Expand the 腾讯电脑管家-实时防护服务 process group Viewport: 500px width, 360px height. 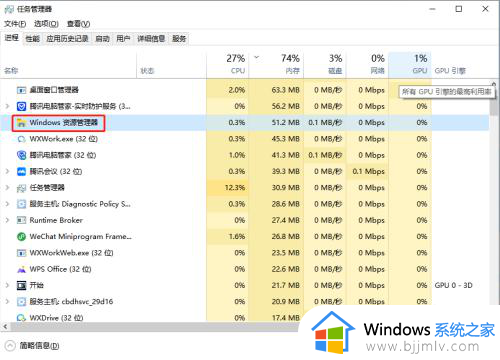click(7, 106)
